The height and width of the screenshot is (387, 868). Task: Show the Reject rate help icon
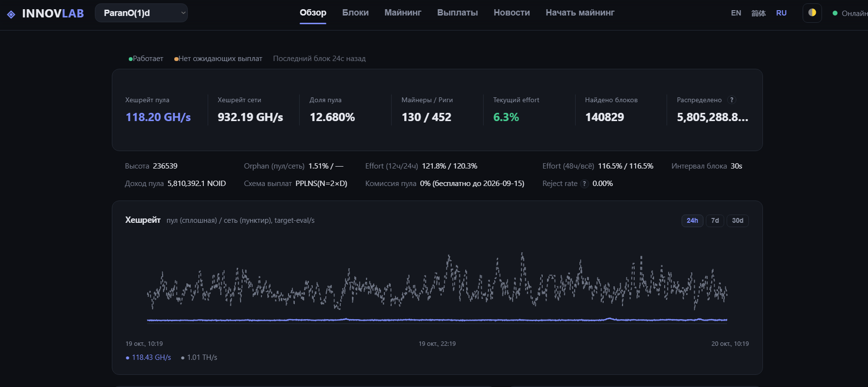point(584,184)
